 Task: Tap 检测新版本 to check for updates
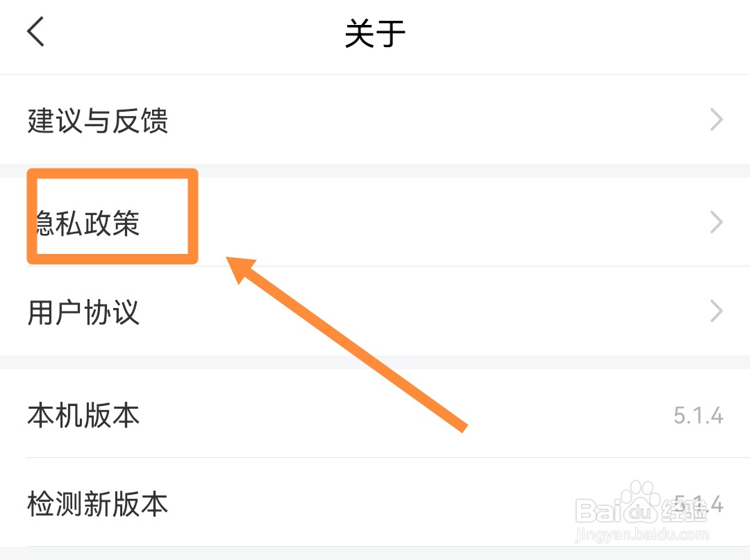tap(98, 504)
